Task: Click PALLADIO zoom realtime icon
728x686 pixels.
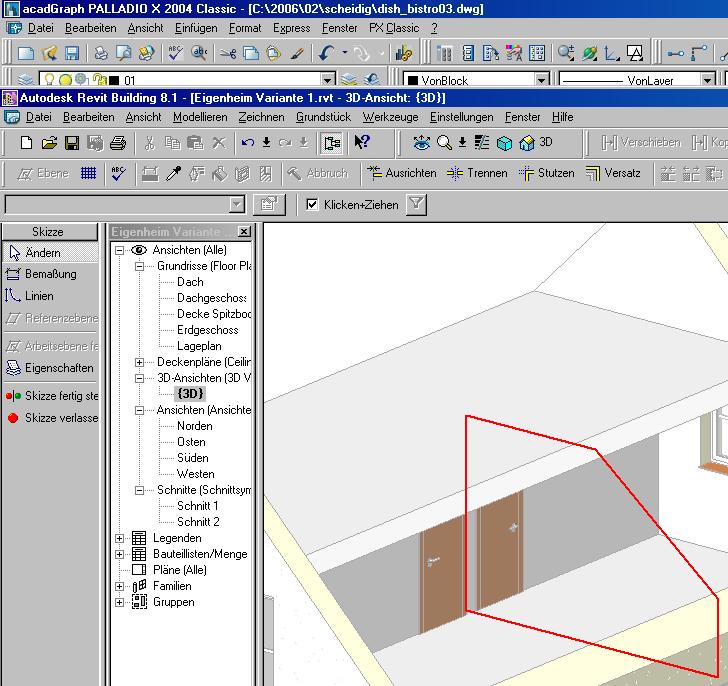Action: click(x=566, y=53)
